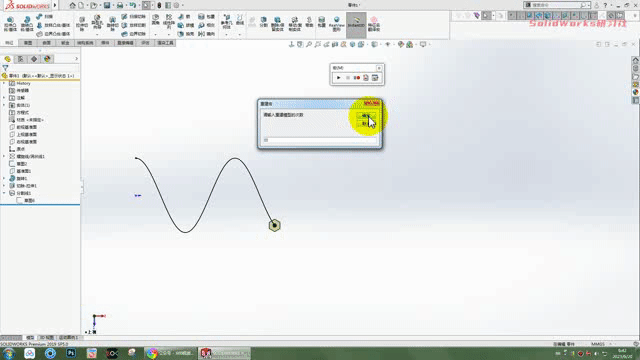Click the Section View icon in heads-up toolbar

pos(335,44)
